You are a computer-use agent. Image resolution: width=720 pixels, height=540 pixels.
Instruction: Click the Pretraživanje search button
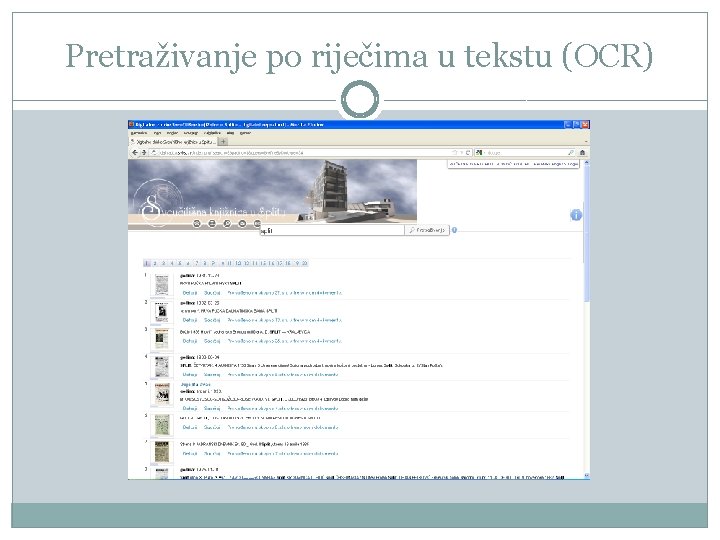(427, 230)
